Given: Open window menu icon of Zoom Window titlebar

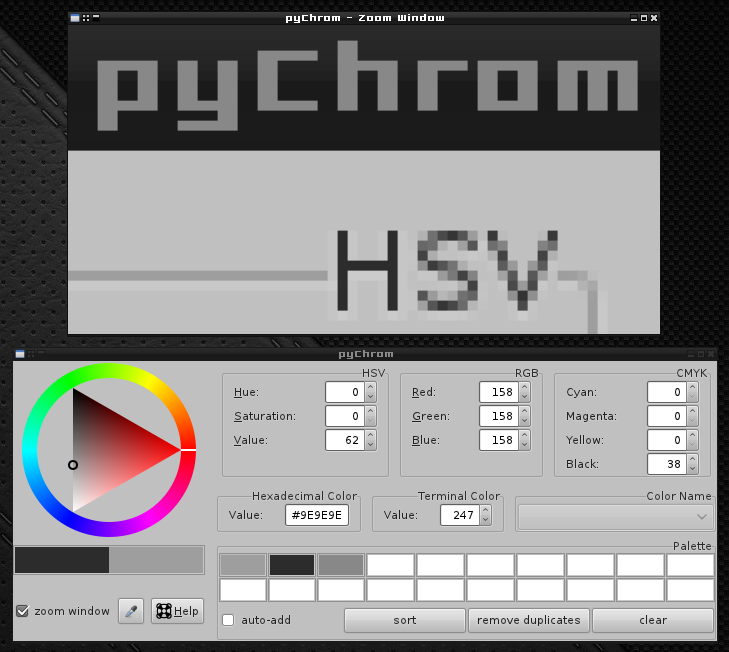Looking at the screenshot, I should pos(75,18).
